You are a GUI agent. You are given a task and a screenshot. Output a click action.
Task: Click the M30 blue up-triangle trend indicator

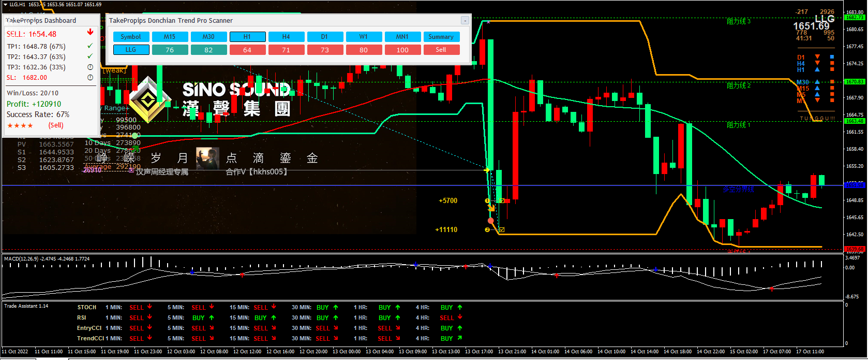pos(817,81)
